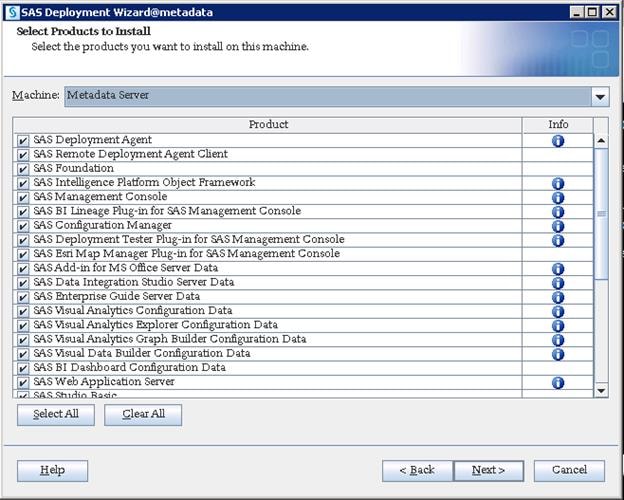Show info for SAS Visual Data Builder Configuration
The image size is (624, 500).
point(558,354)
